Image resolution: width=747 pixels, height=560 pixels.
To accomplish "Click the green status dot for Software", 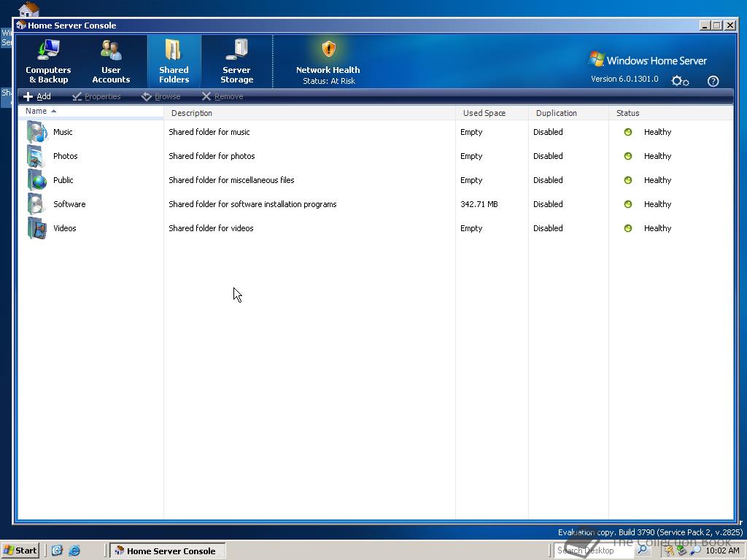I will (628, 204).
